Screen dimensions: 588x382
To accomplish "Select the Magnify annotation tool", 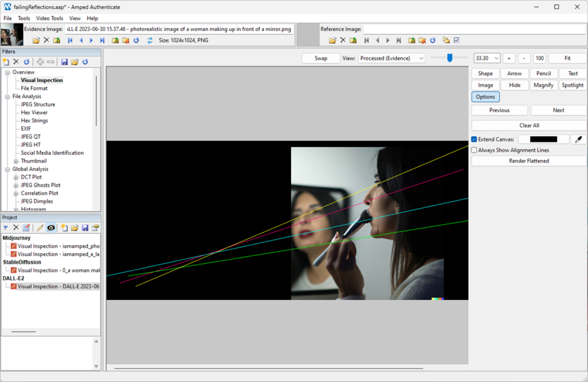I will [543, 85].
